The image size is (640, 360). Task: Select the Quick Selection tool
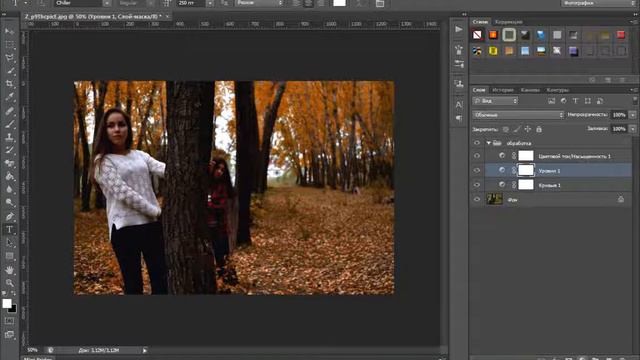(9, 71)
